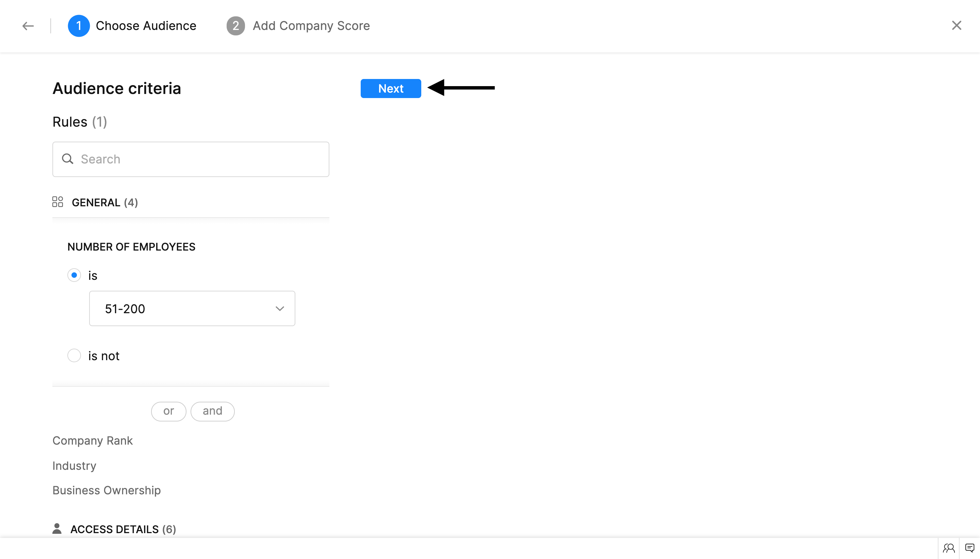Click the step 1 circle badge
The height and width of the screenshot is (559, 980).
click(79, 26)
